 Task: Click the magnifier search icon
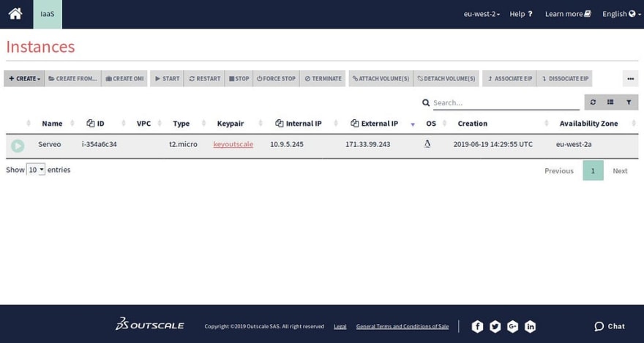coord(426,102)
